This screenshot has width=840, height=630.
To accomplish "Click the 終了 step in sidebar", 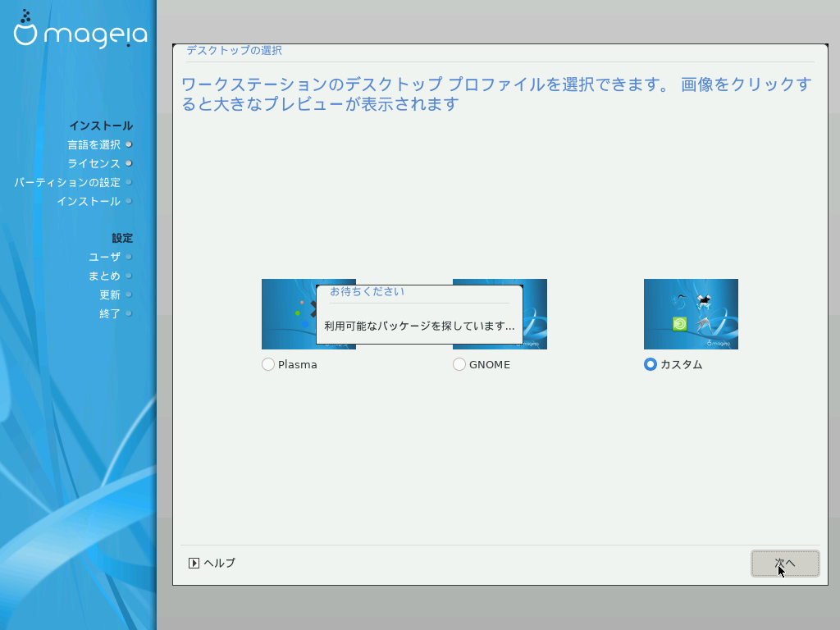I will 110,313.
